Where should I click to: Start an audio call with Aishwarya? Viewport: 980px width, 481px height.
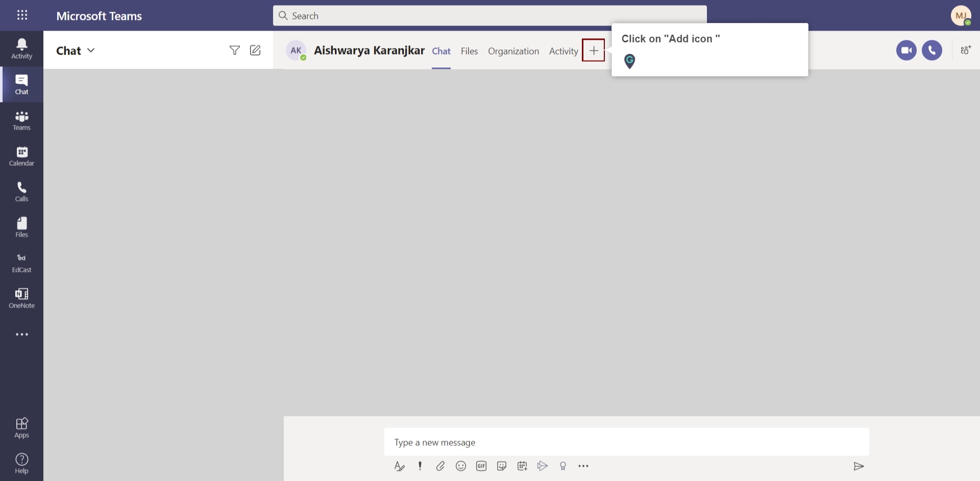933,50
